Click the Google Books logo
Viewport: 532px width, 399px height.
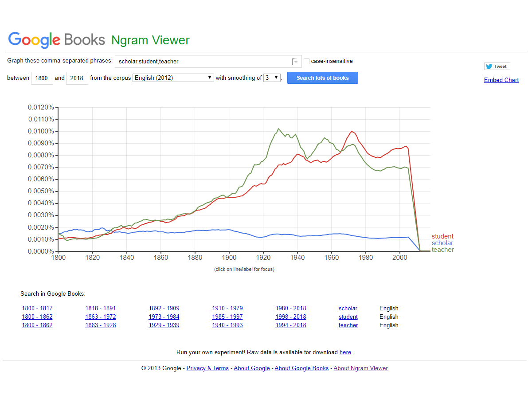pos(57,40)
